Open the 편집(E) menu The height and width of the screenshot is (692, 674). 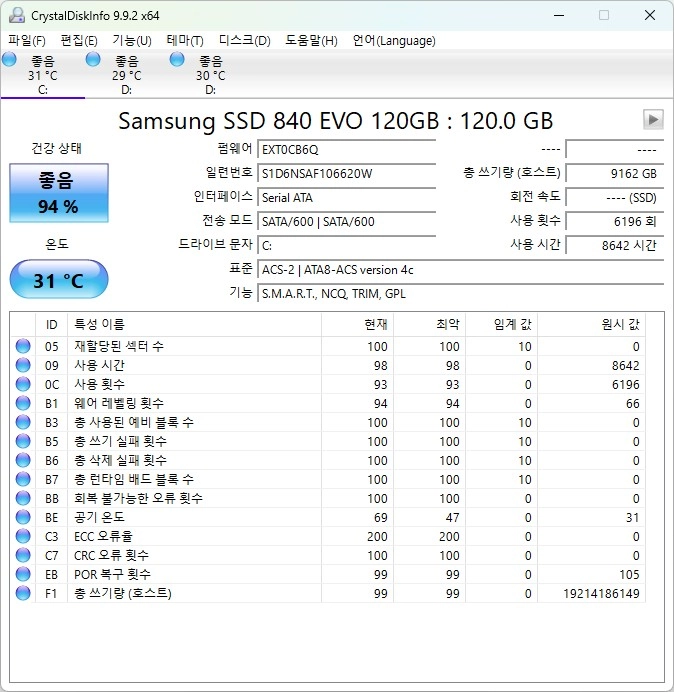tap(79, 41)
